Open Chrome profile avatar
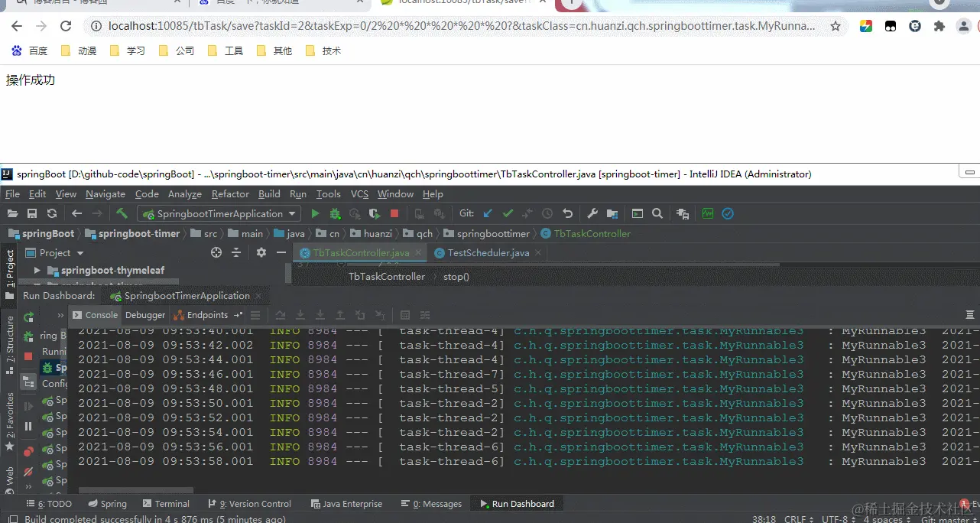The height and width of the screenshot is (523, 980). [963, 26]
